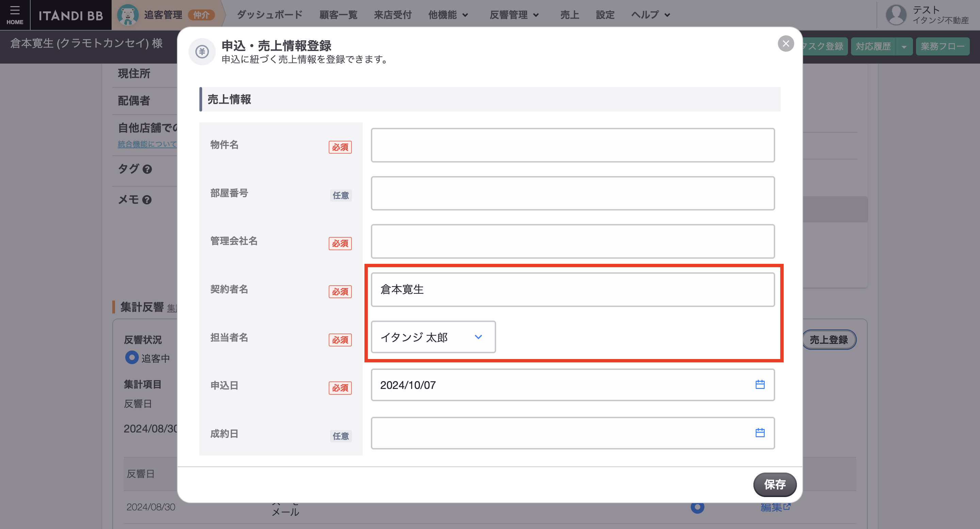The image size is (980, 529).
Task: Save the form with the 保存 button
Action: coord(774,484)
